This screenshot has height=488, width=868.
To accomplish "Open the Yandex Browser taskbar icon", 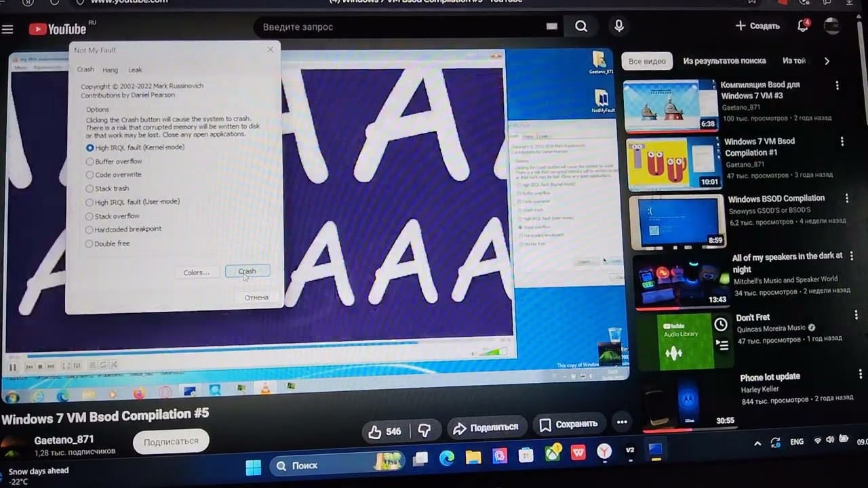I will (x=604, y=451).
